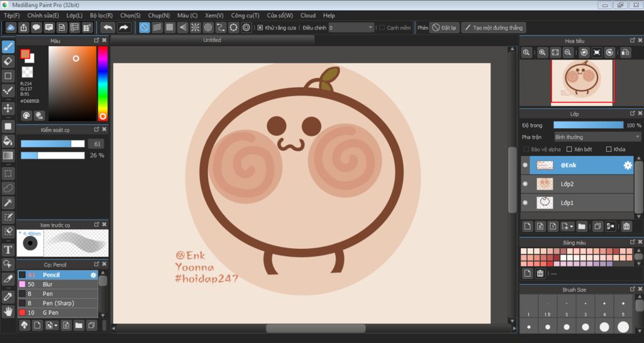644x343 pixels.
Task: Hide the Lớp2 layer
Action: coord(525,184)
